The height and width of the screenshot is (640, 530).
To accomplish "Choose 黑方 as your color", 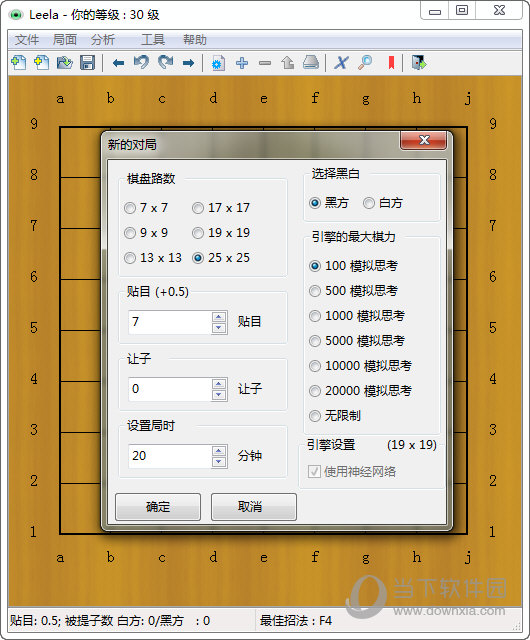I will point(329,202).
